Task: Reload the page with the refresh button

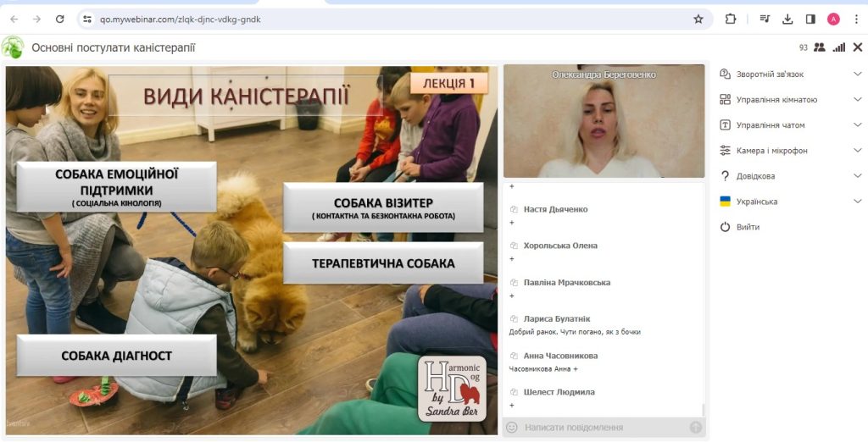Action: click(59, 19)
